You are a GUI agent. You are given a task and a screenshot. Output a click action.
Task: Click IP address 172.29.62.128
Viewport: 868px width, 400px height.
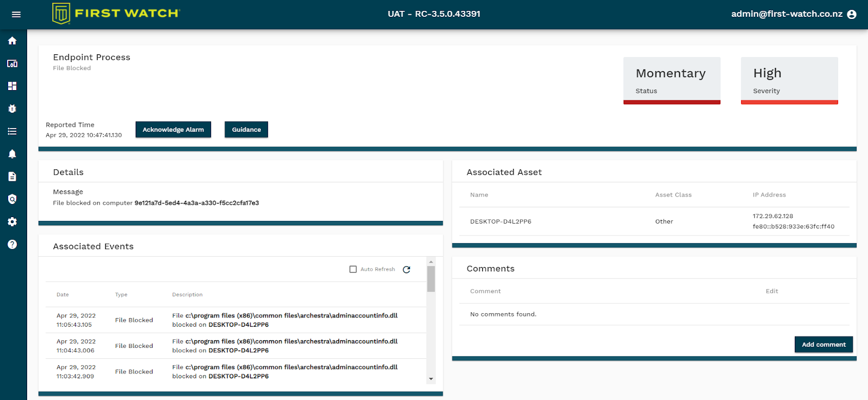(x=773, y=216)
